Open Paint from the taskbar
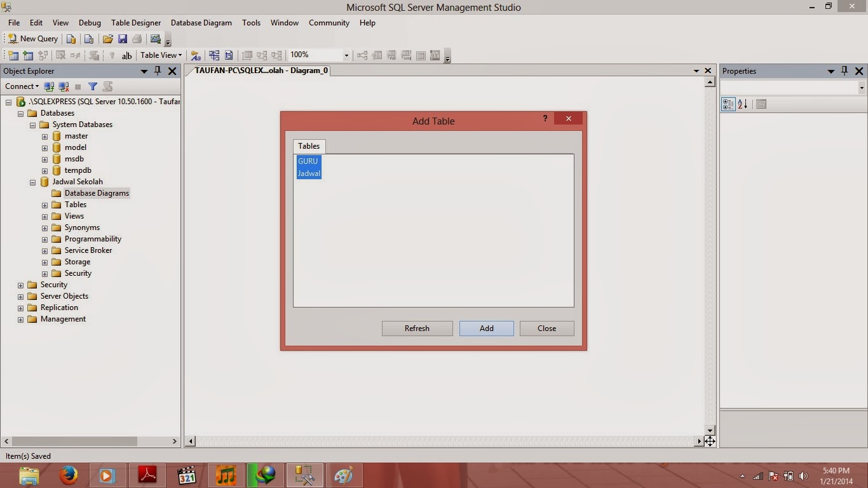This screenshot has height=488, width=868. pyautogui.click(x=344, y=475)
